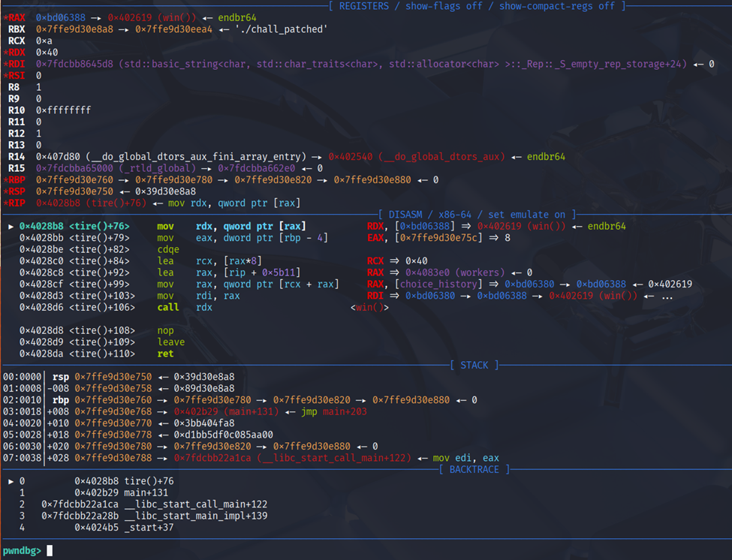
Task: Click the R14 register label
Action: 17,157
